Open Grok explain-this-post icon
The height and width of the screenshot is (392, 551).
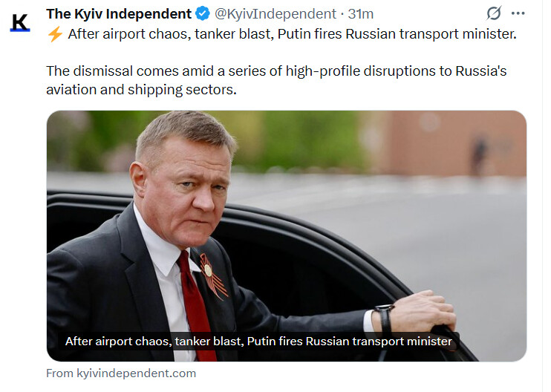pos(494,13)
